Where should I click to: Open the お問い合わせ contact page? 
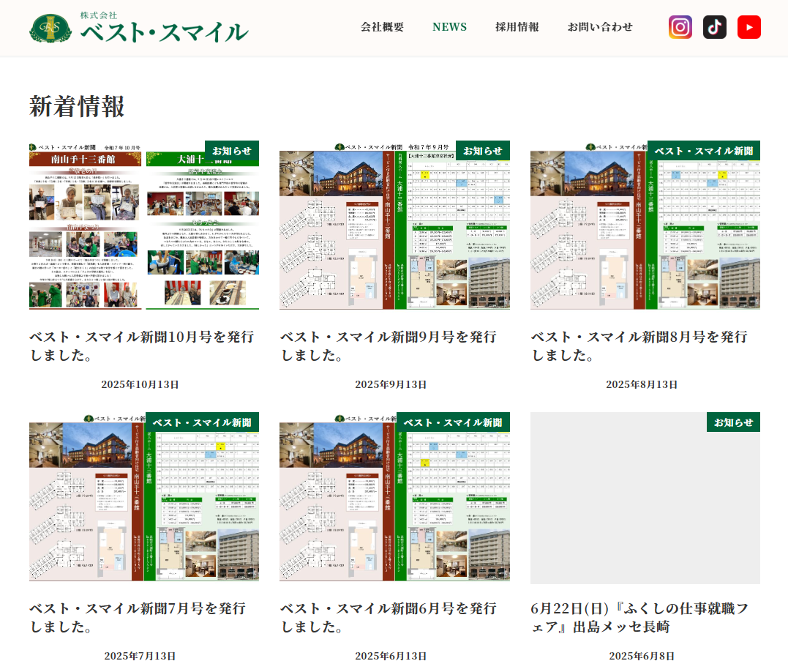tap(600, 27)
